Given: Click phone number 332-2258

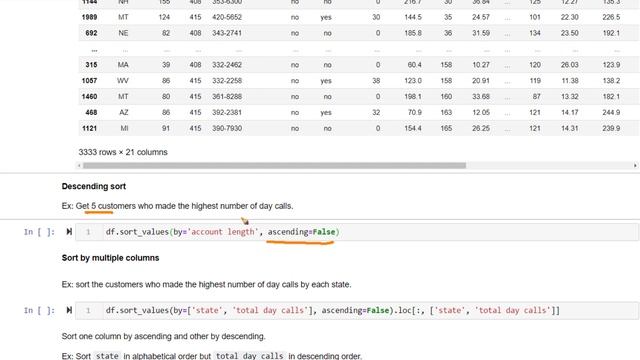Looking at the screenshot, I should click(x=227, y=81).
